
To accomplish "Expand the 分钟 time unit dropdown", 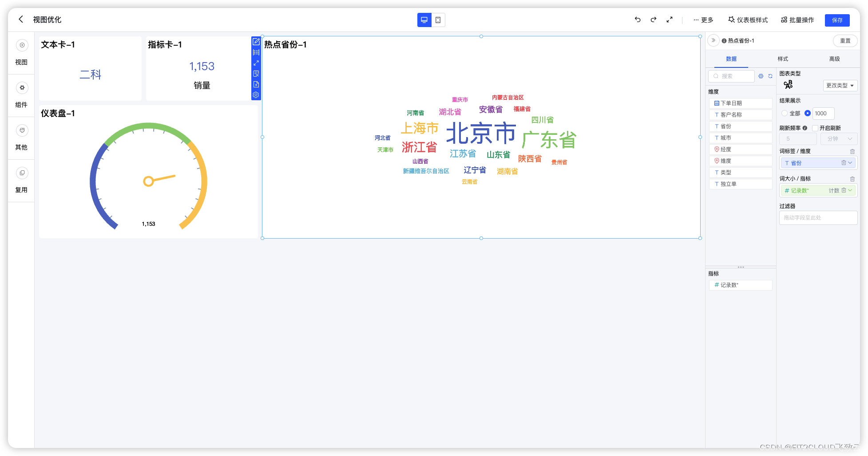I will (838, 138).
